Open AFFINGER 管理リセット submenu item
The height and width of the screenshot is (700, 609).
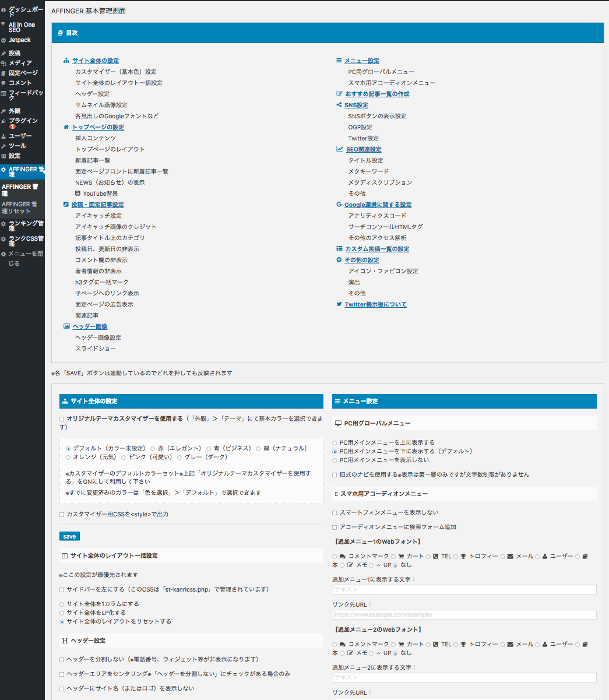click(19, 207)
